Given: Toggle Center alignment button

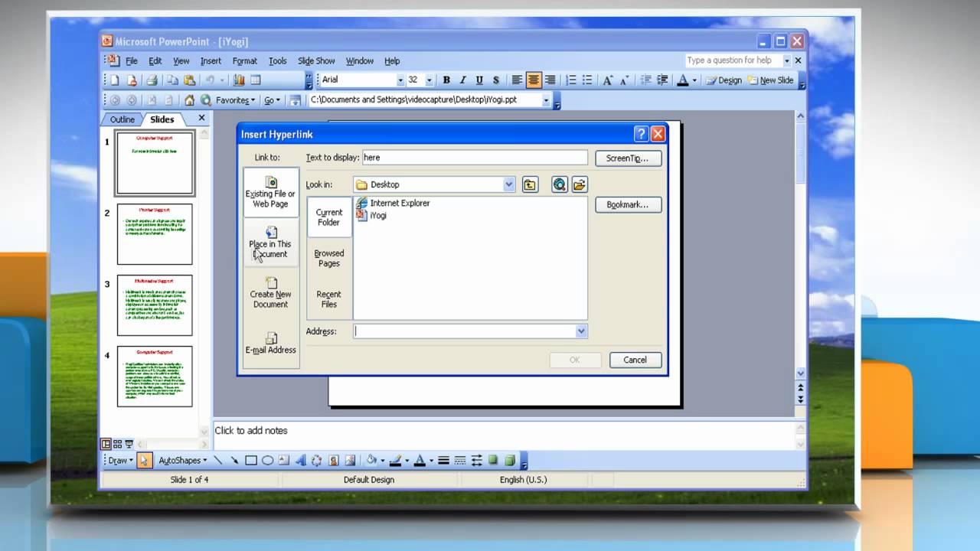Looking at the screenshot, I should (534, 80).
